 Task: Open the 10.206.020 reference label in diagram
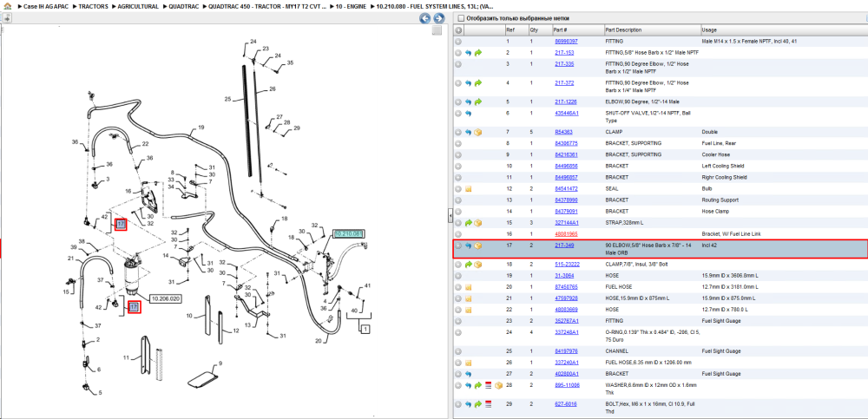coord(166,298)
